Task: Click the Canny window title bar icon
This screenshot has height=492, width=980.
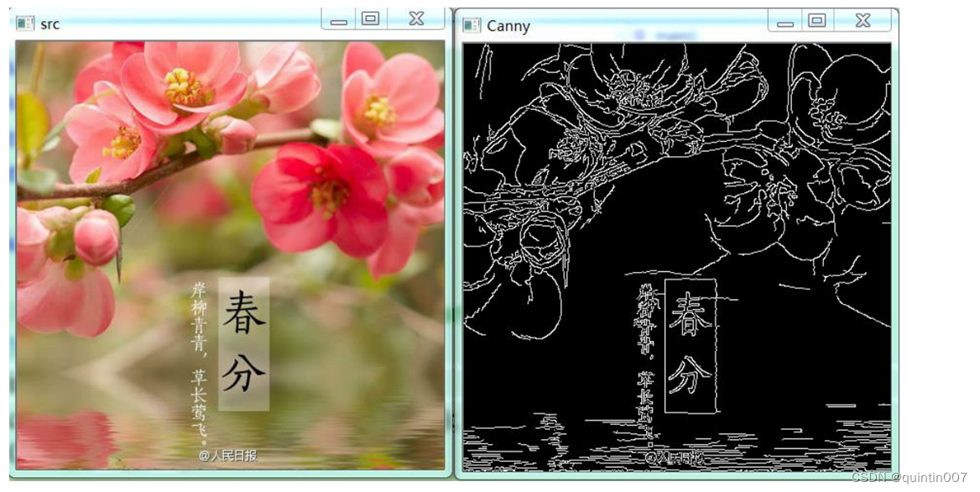Action: (472, 26)
